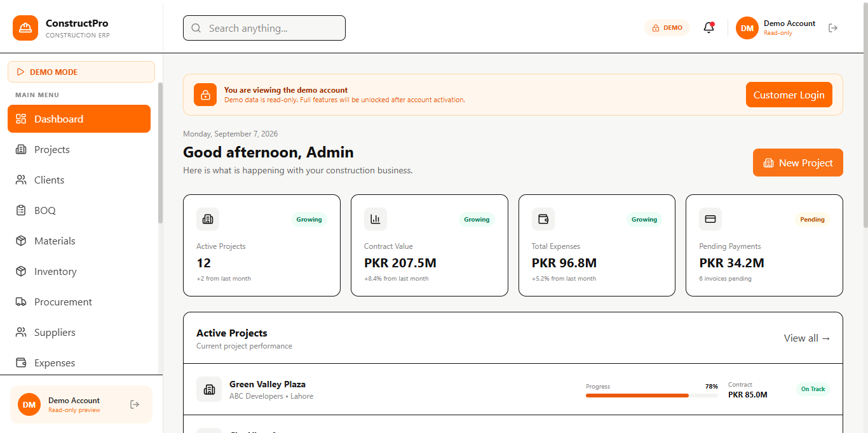
Task: Click 'Good afternoon, Admin' heading
Action: point(268,152)
